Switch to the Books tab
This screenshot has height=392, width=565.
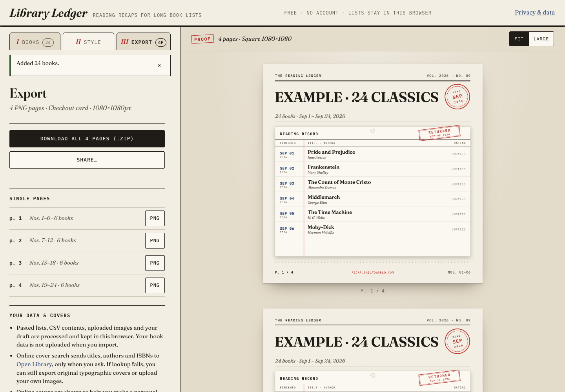coord(35,42)
